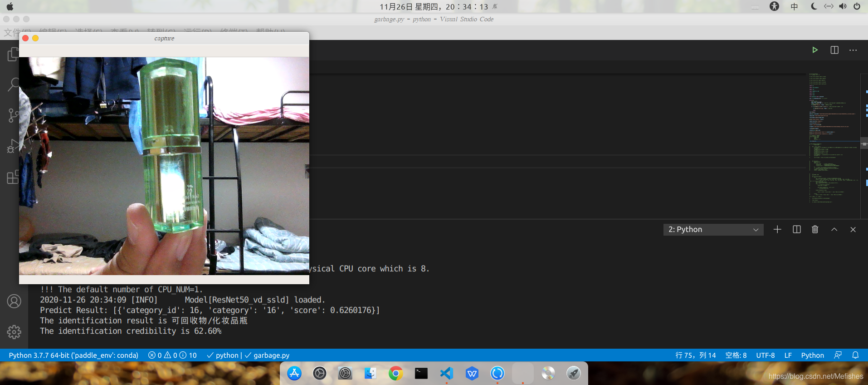Open the '2: Python' terminal selector
This screenshot has width=868, height=385.
coord(713,230)
